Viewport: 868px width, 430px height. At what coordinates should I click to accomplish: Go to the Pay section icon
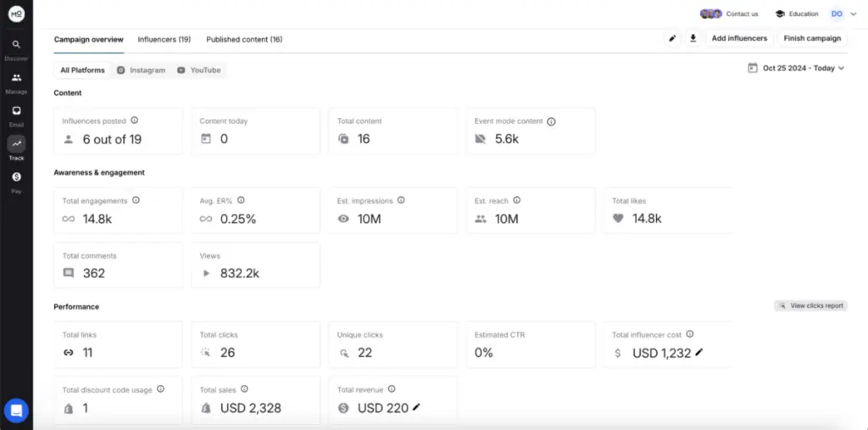[x=16, y=177]
